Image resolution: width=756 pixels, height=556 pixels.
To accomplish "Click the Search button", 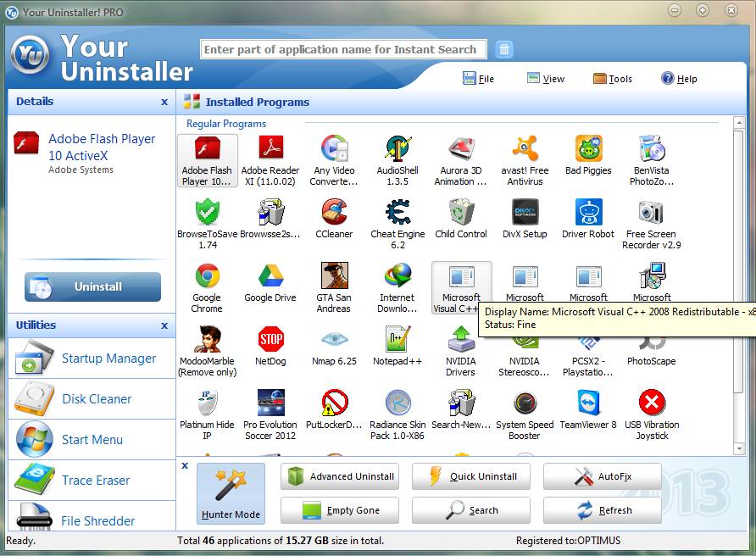I will click(x=471, y=510).
